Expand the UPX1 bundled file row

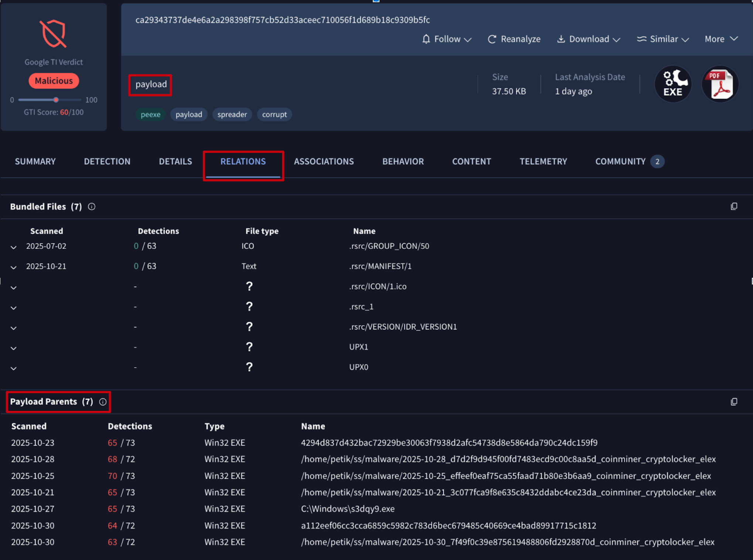[14, 348]
